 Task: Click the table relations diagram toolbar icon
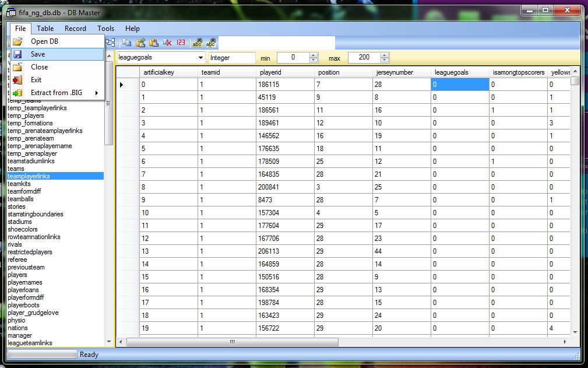(x=110, y=43)
